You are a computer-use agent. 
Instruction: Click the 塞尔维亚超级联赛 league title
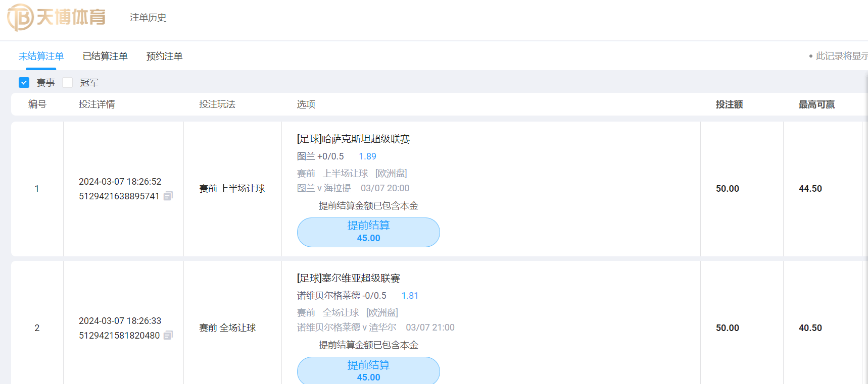[x=349, y=278]
